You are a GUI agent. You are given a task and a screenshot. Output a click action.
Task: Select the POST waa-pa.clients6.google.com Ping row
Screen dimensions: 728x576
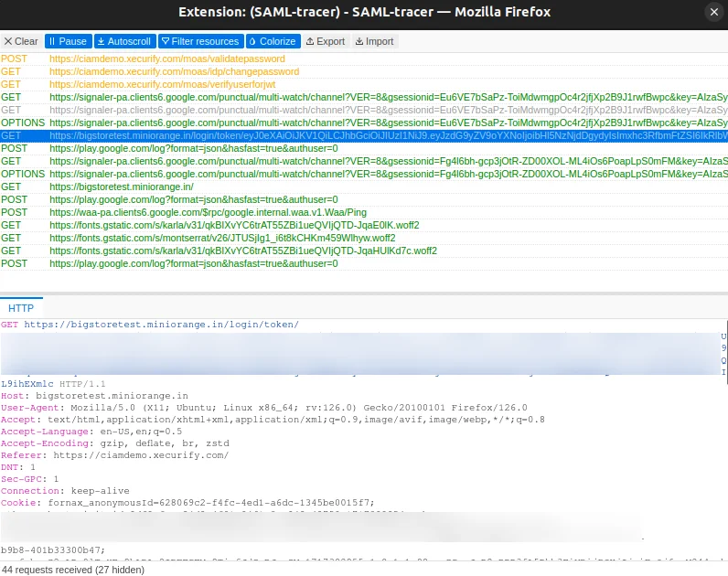364,212
